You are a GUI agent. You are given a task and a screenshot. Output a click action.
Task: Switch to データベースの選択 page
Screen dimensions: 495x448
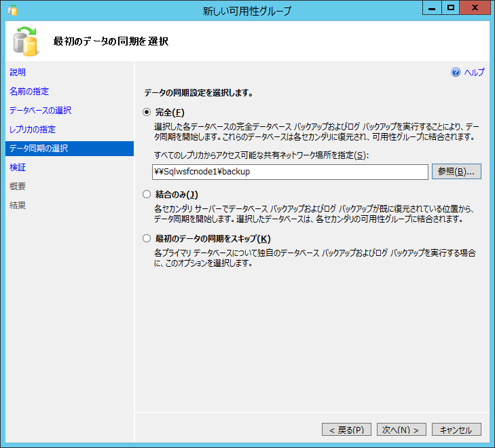pyautogui.click(x=40, y=111)
